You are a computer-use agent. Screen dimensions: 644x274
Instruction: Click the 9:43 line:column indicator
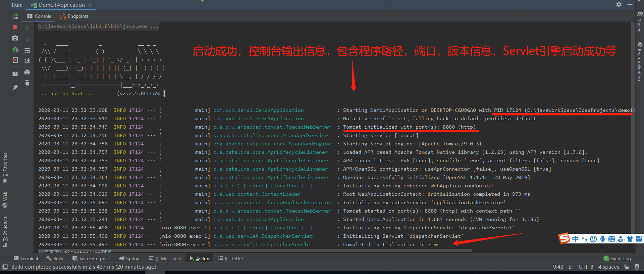point(558,267)
